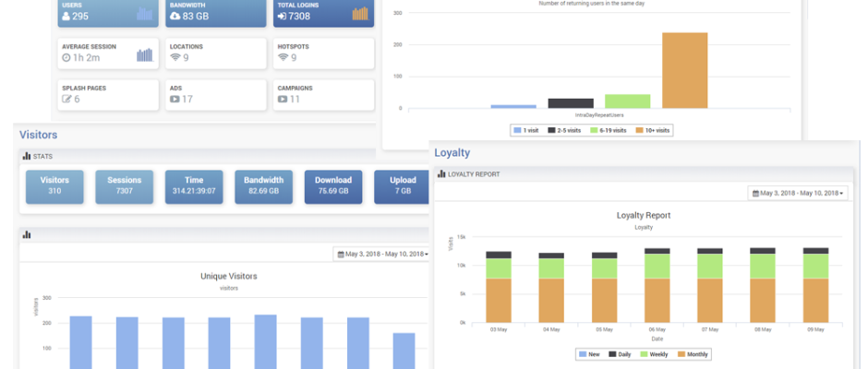Toggle the '2-5 visits' legend series

566,131
